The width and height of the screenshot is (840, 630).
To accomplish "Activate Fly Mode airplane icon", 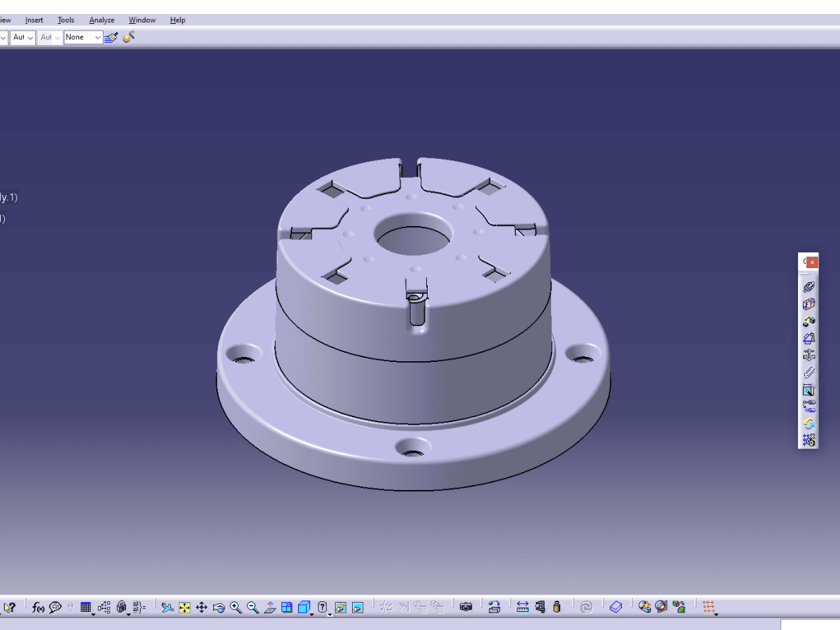I will [167, 608].
